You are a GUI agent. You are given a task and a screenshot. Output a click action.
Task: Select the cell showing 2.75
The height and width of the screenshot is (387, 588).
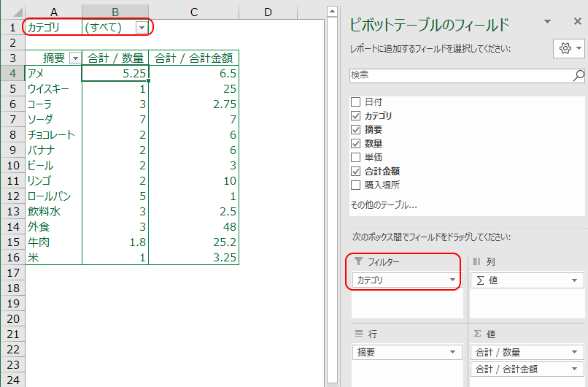click(193, 104)
